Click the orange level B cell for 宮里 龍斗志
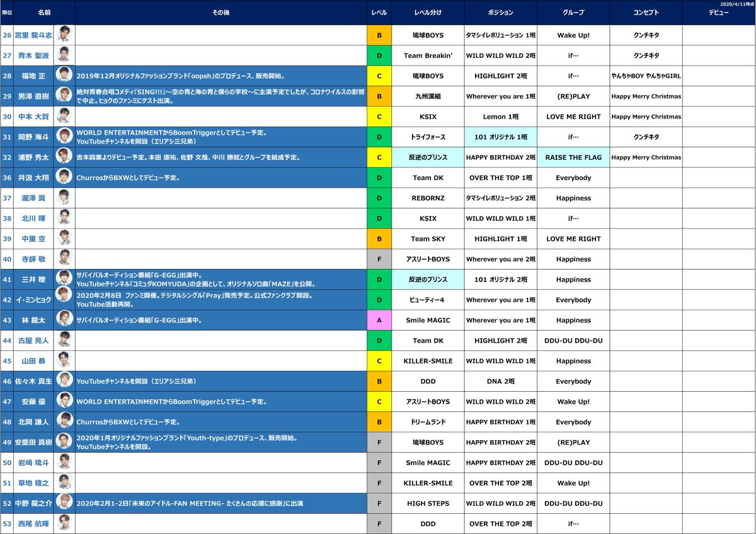This screenshot has height=534, width=756. point(379,35)
